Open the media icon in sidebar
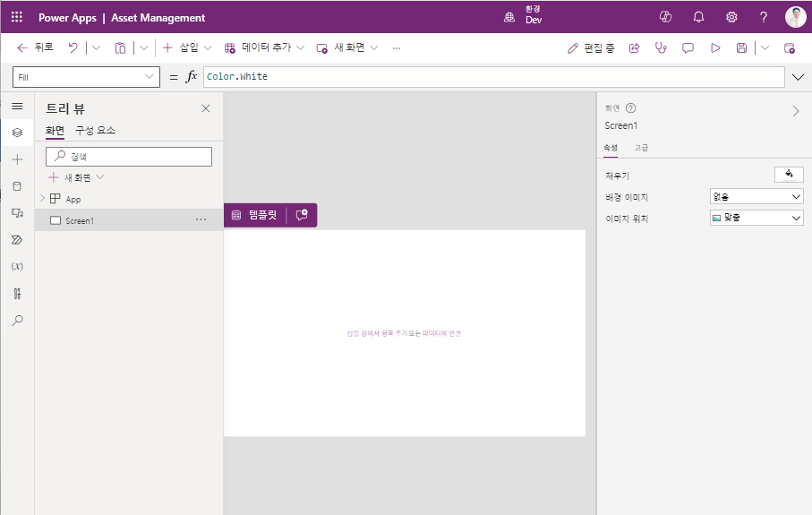 17,213
